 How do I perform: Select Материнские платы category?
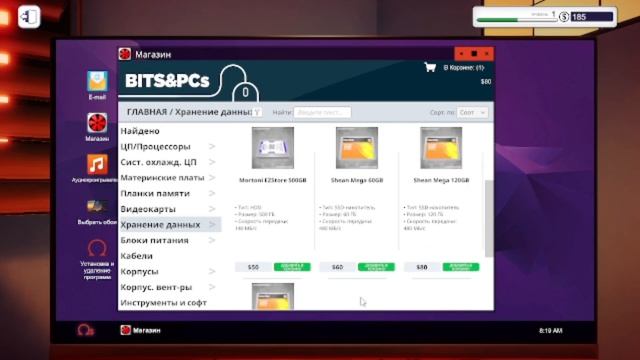(x=162, y=178)
